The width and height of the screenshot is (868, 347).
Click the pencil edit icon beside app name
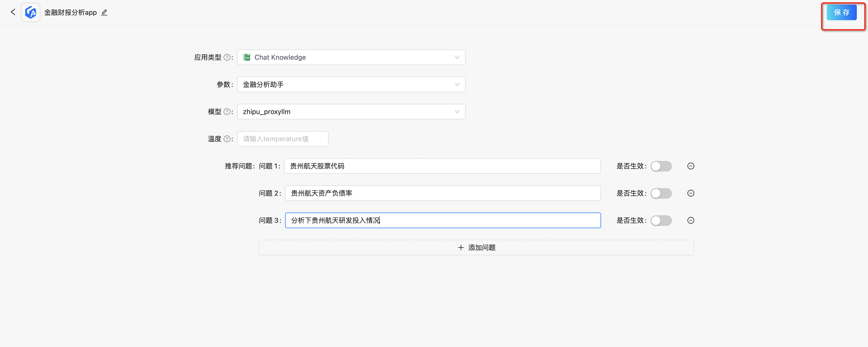[104, 12]
